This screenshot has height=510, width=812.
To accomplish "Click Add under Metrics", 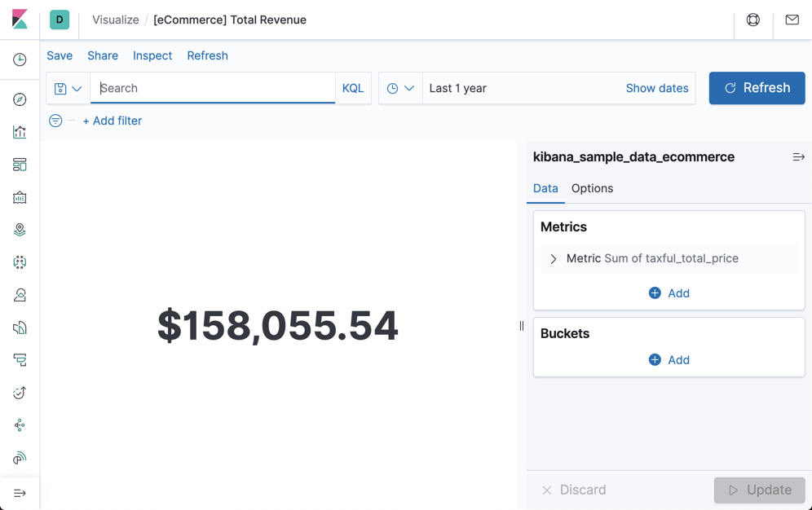I will point(669,293).
